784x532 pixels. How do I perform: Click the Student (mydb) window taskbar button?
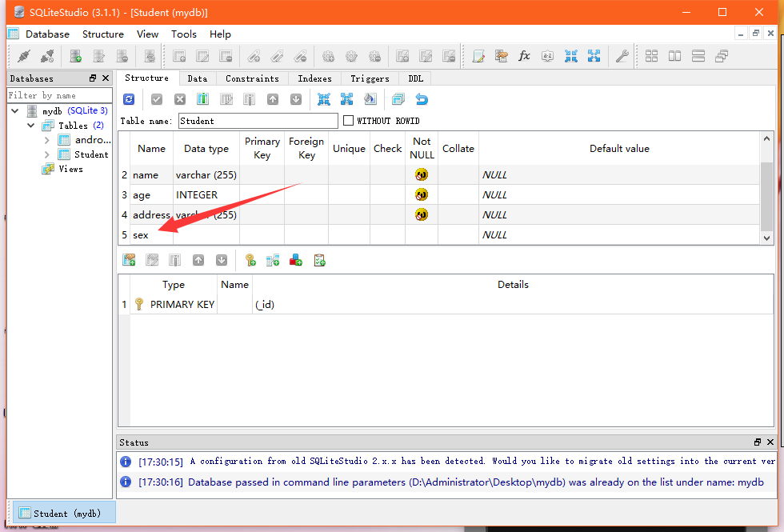(64, 513)
